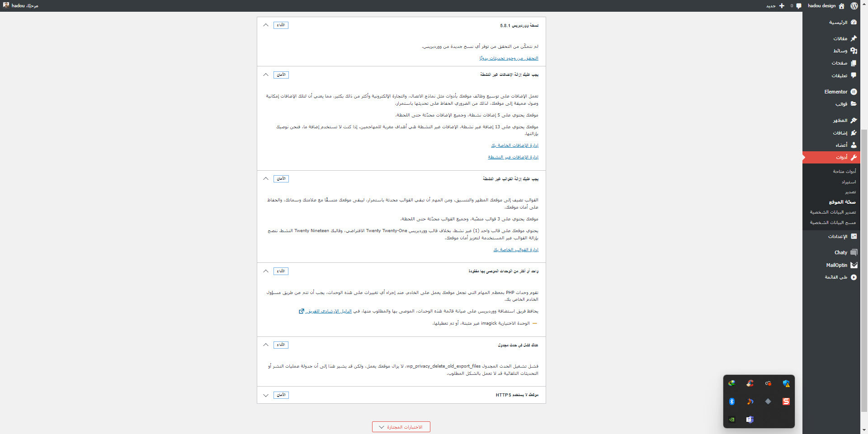Screen dimensions: 868x434
Task: Open the Media (وسائط) library icon
Action: [854, 51]
